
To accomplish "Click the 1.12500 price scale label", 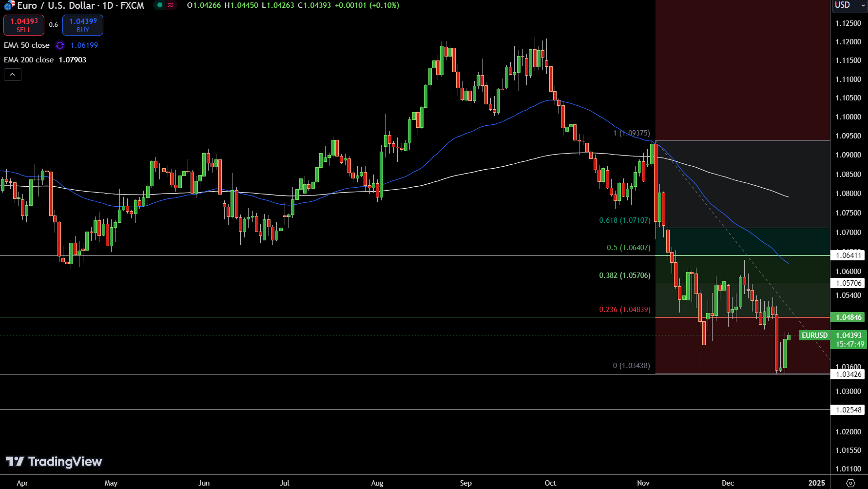I will [848, 23].
